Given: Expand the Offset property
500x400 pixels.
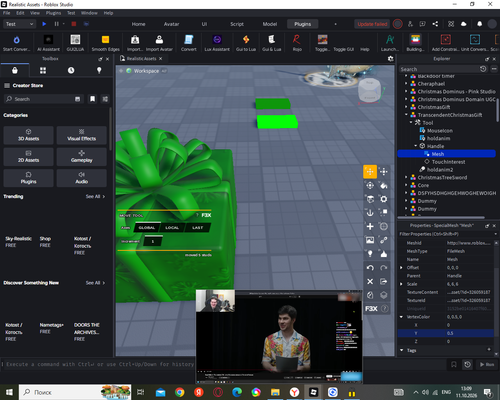Looking at the screenshot, I should coord(401,268).
